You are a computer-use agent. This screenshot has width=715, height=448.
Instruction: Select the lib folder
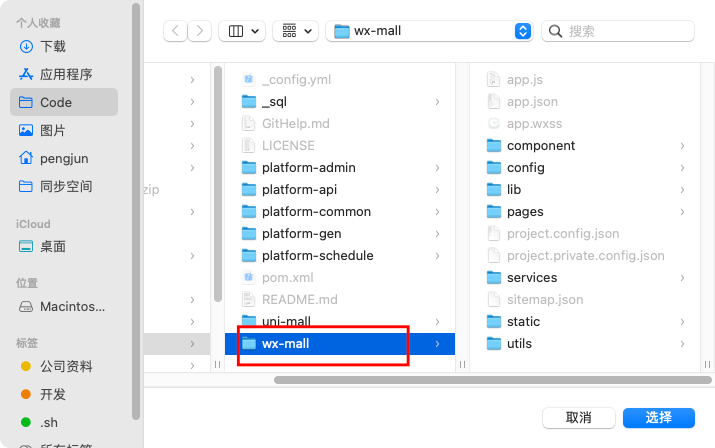(x=585, y=189)
